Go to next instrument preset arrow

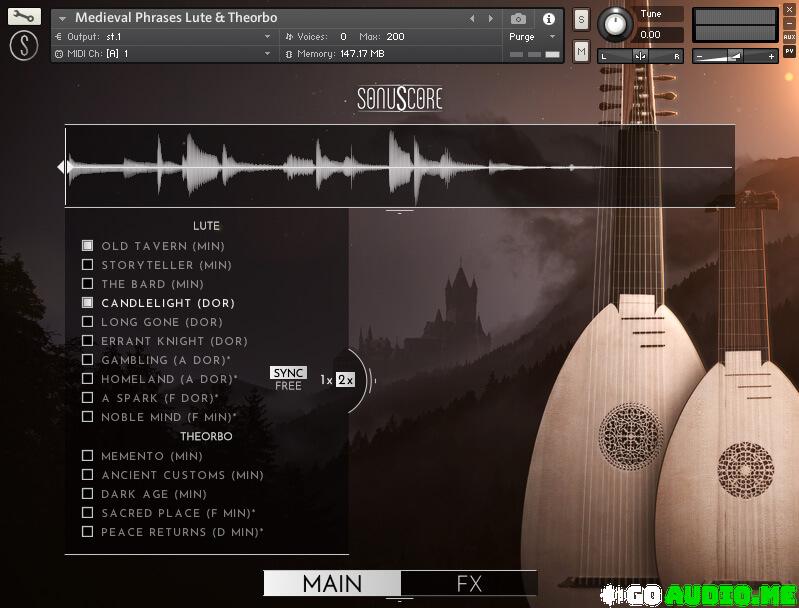491,19
